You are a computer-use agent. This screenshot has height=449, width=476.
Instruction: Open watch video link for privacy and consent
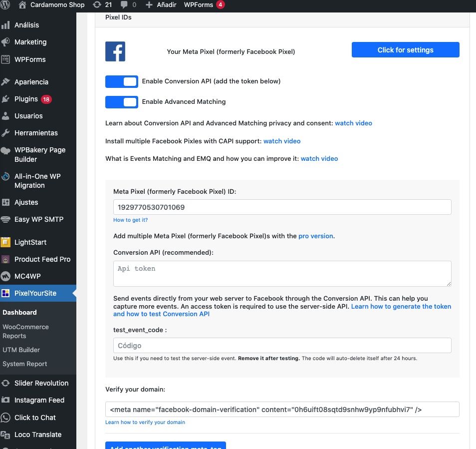click(x=353, y=123)
